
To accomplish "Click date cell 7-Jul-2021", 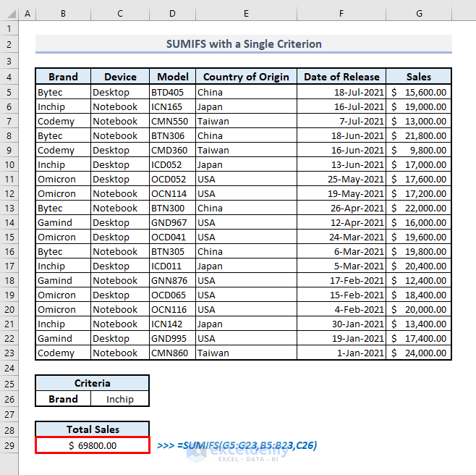I will 341,121.
